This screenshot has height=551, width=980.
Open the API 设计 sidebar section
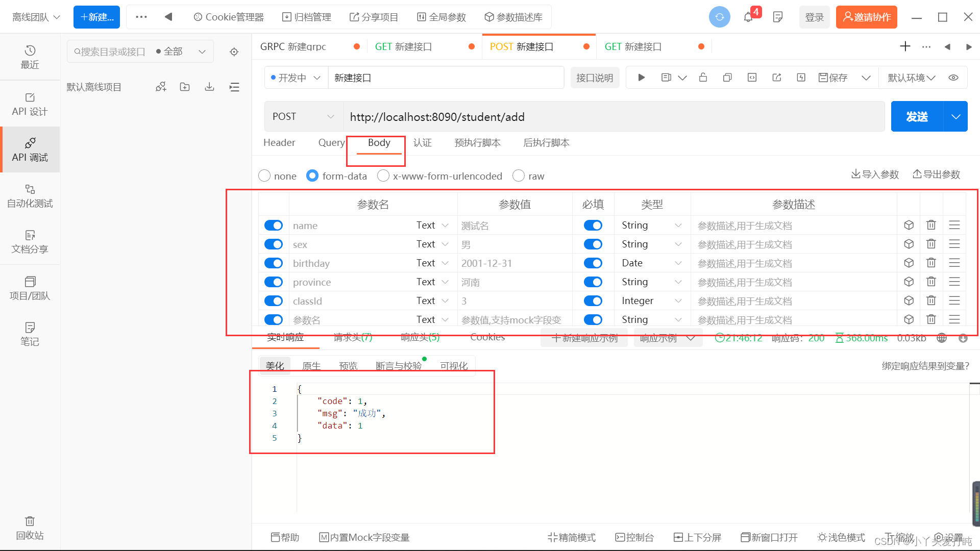[x=30, y=104]
